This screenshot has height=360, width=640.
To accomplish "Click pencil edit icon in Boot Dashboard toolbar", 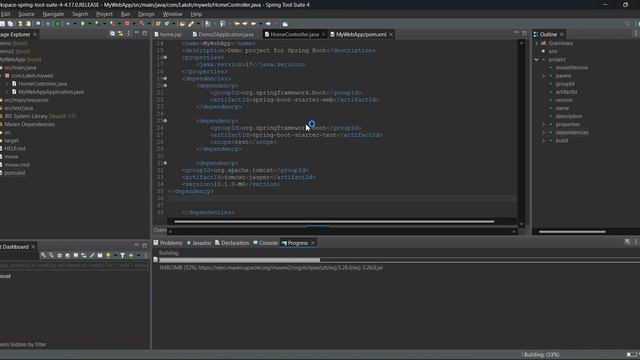I will click(x=92, y=255).
